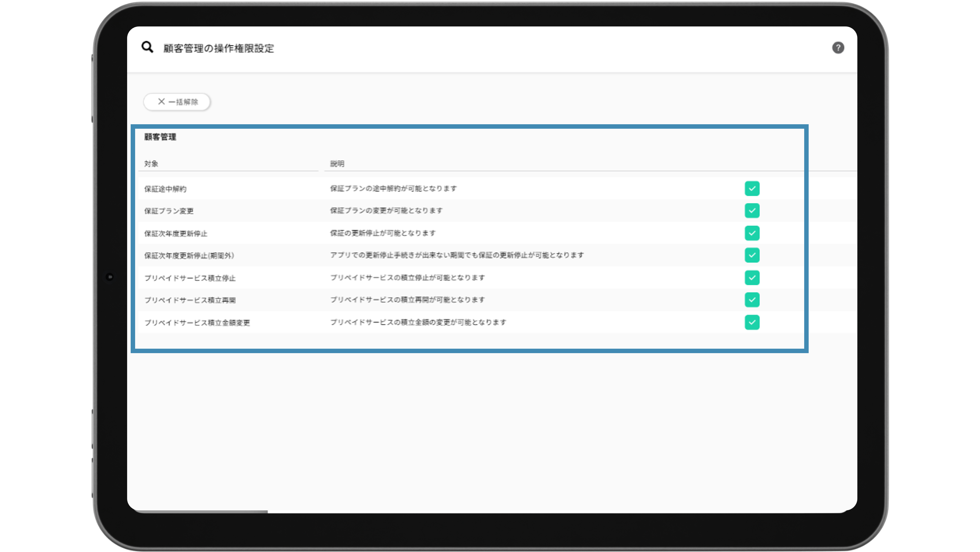Uncheck 保証途中解約 permission checkbox

(752, 189)
